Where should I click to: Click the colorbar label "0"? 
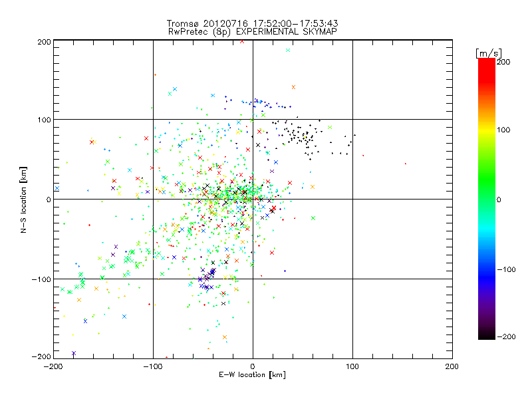(499, 199)
